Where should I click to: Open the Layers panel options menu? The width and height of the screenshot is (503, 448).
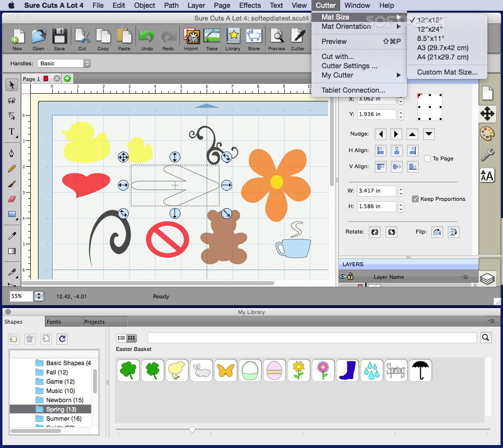(464, 276)
